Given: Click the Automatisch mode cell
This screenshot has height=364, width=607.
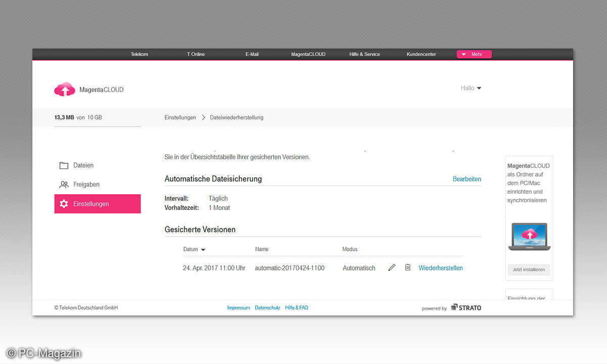Looking at the screenshot, I should [x=359, y=268].
